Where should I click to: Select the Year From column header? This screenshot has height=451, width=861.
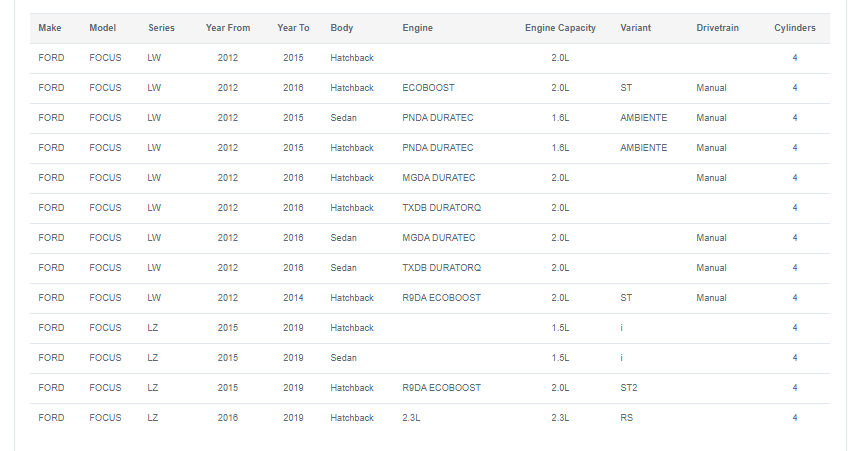[x=227, y=28]
